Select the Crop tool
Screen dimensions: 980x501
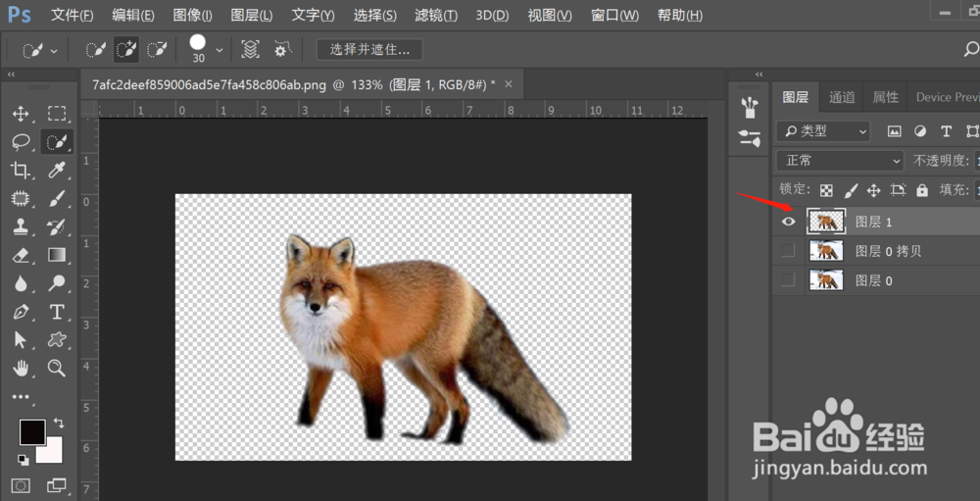[x=21, y=171]
